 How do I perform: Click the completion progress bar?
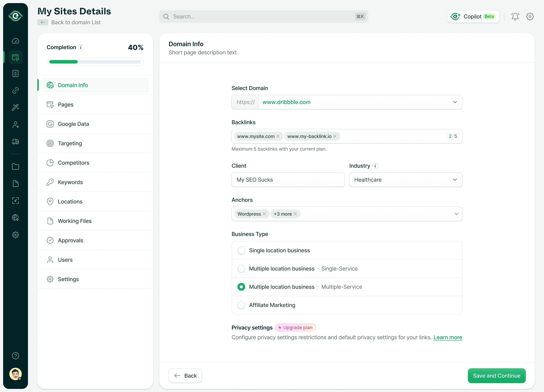(x=95, y=62)
